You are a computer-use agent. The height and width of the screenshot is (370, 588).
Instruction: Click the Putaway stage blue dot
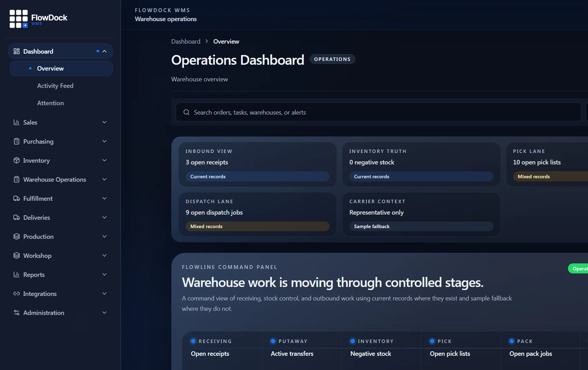pos(273,341)
